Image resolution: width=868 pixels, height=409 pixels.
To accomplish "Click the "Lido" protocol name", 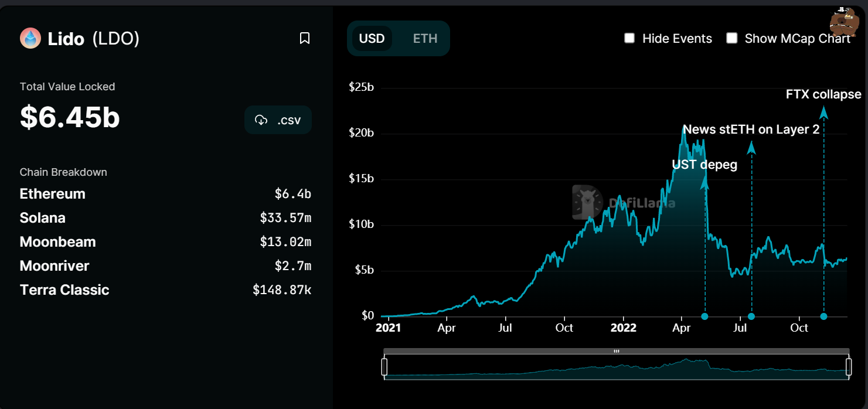I will pos(66,39).
